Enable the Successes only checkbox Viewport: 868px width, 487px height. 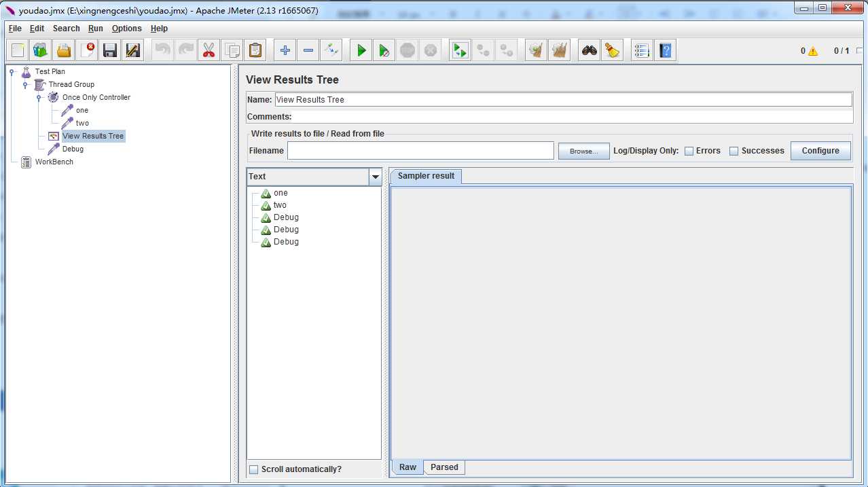click(734, 151)
